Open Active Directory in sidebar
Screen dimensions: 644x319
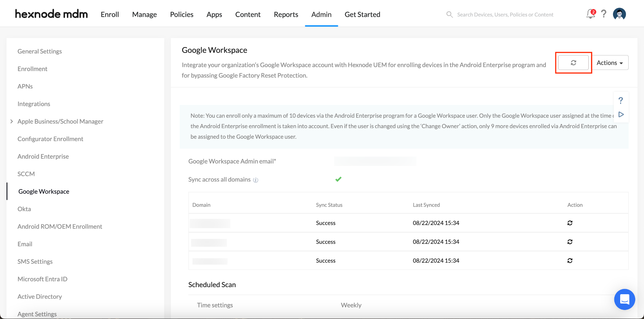tap(40, 296)
